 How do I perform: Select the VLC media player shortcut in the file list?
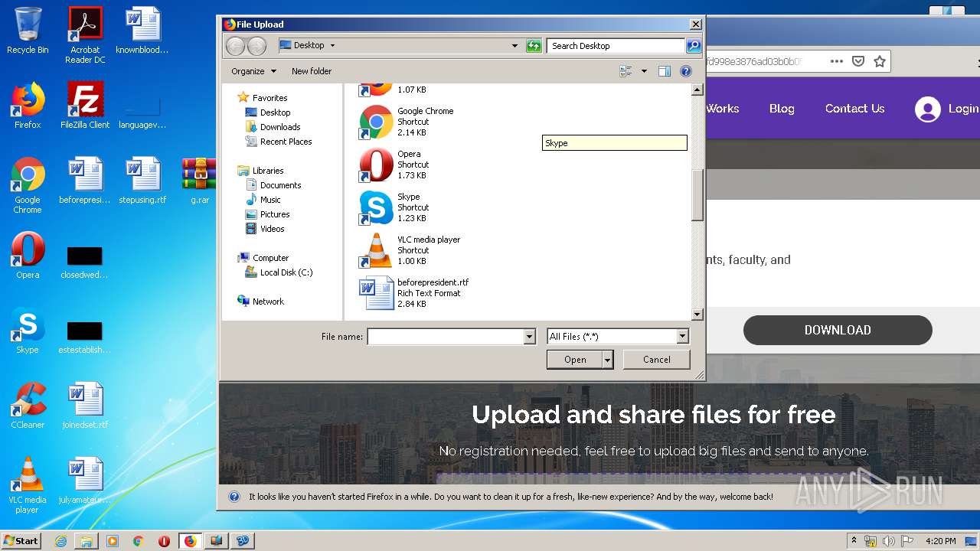click(410, 250)
